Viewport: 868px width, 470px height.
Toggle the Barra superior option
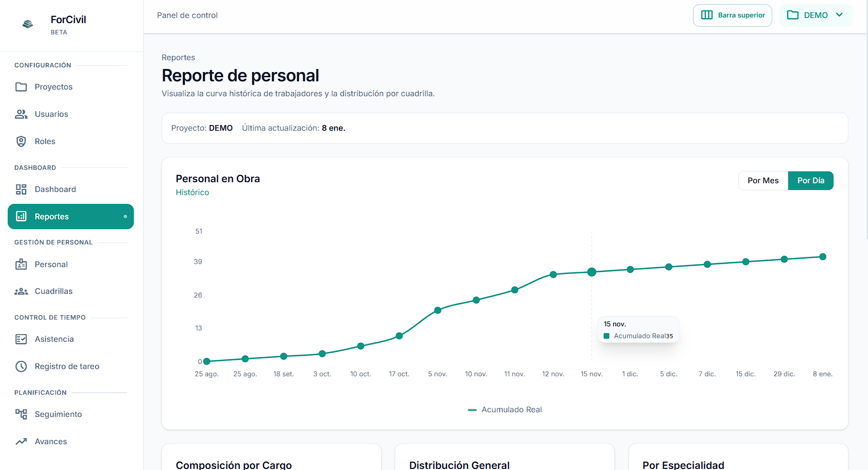pyautogui.click(x=732, y=15)
